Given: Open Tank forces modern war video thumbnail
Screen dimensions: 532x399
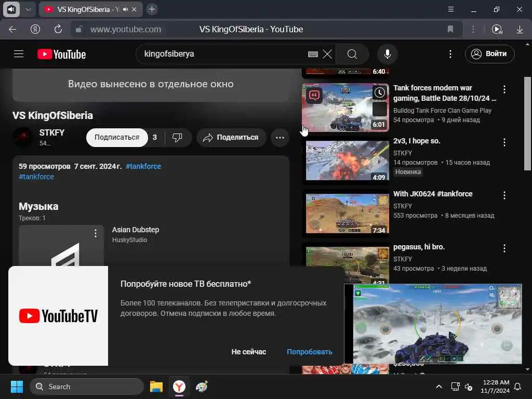Looking at the screenshot, I should (x=345, y=107).
